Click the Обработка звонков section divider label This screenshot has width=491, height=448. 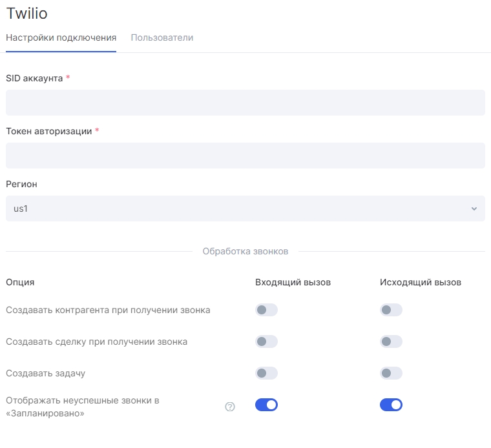[245, 251]
